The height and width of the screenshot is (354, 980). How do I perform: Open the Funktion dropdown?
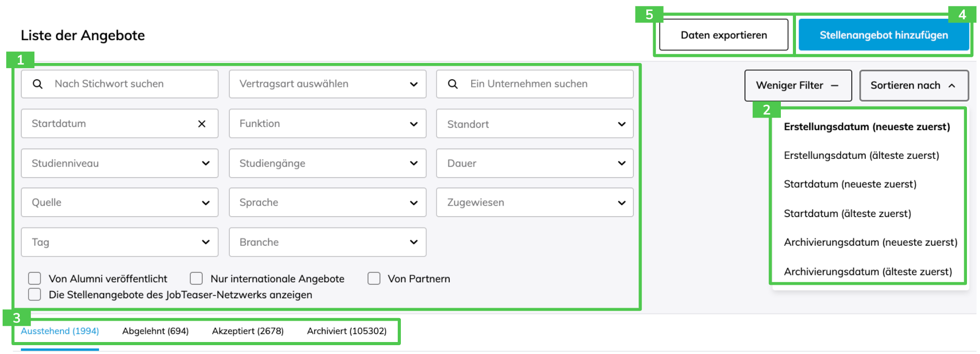pos(327,124)
